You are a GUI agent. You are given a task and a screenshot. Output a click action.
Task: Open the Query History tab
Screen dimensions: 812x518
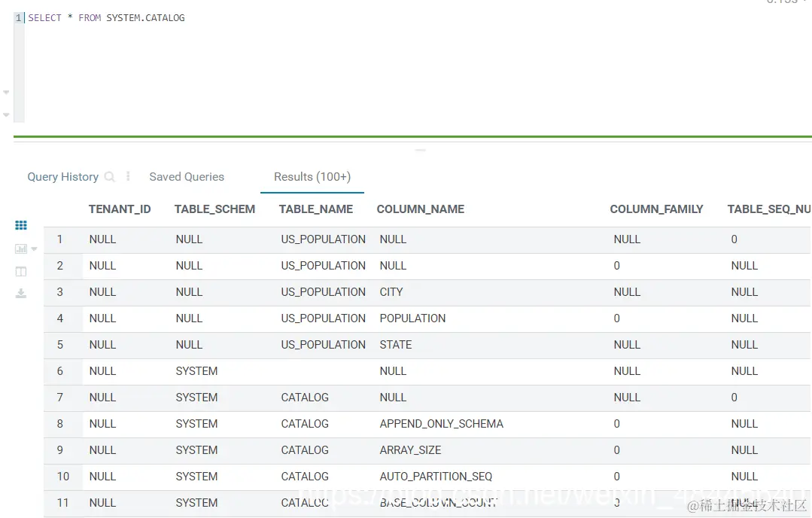point(62,177)
